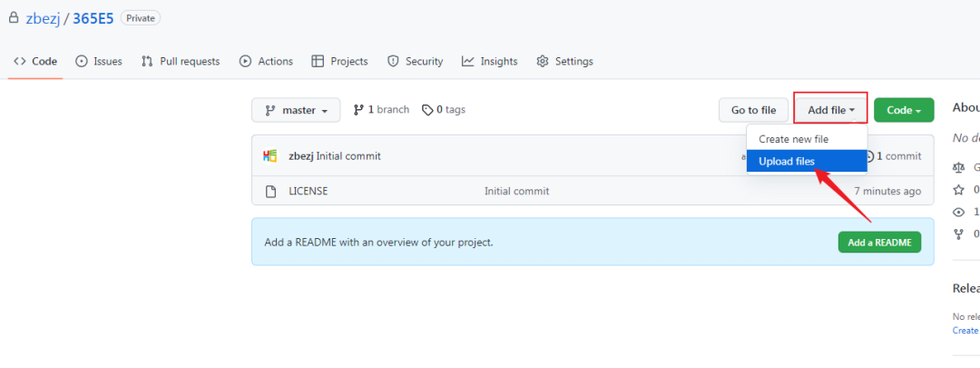Click the license scale icon in sidebar

tap(958, 167)
